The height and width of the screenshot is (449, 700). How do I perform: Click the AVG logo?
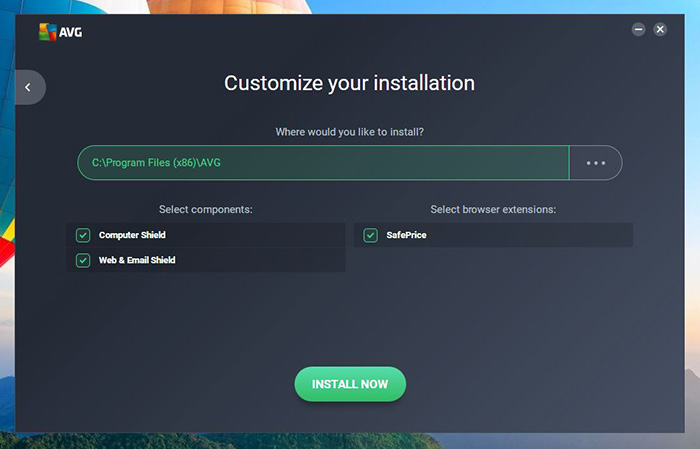60,32
